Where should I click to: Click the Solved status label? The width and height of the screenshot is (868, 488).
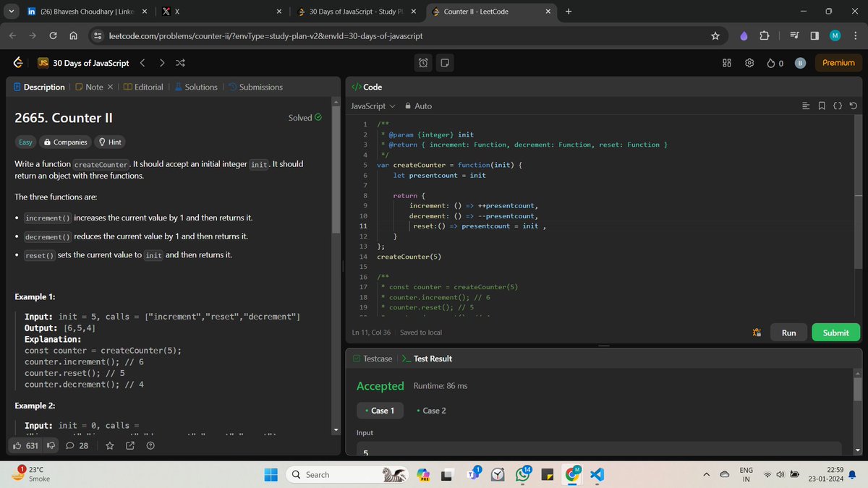click(305, 118)
